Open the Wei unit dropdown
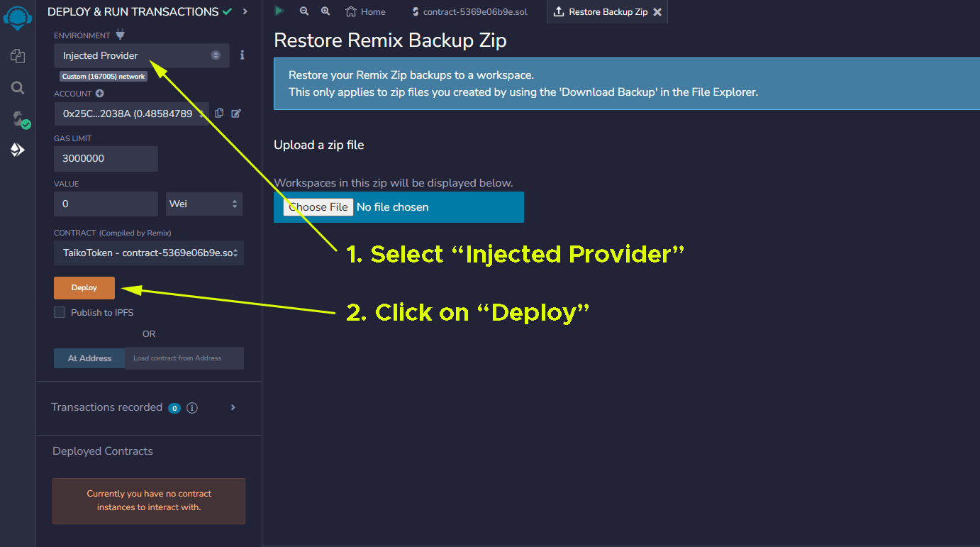 (x=204, y=204)
